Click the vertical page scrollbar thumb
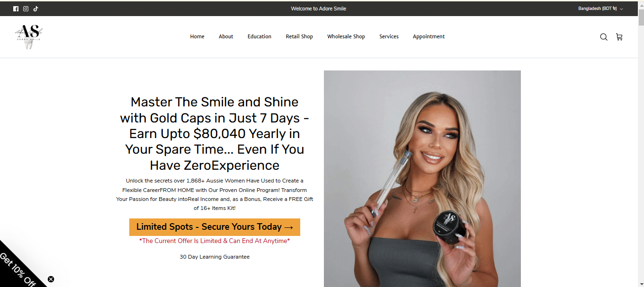Screen dimensions: 644x287 point(641,17)
